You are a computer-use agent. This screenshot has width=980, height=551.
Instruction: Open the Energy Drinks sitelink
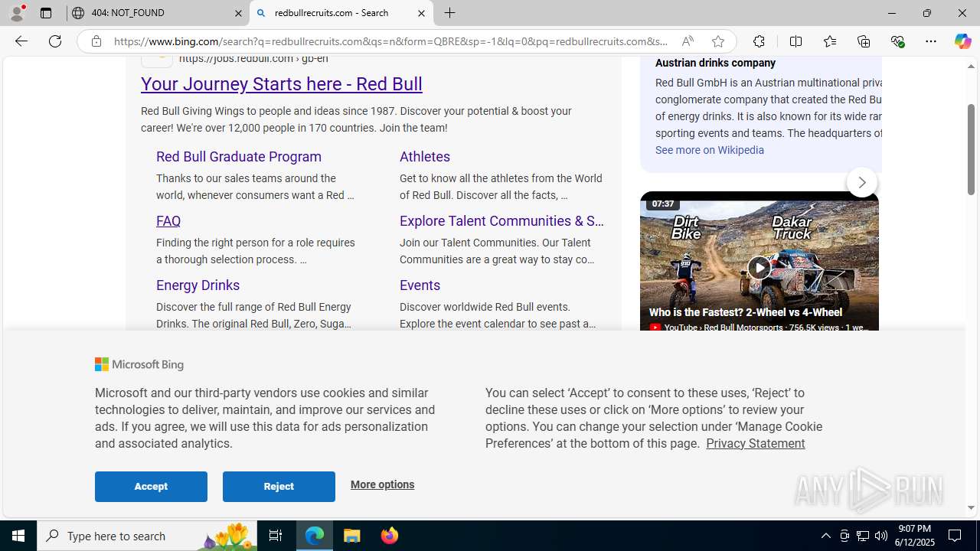[x=198, y=285]
